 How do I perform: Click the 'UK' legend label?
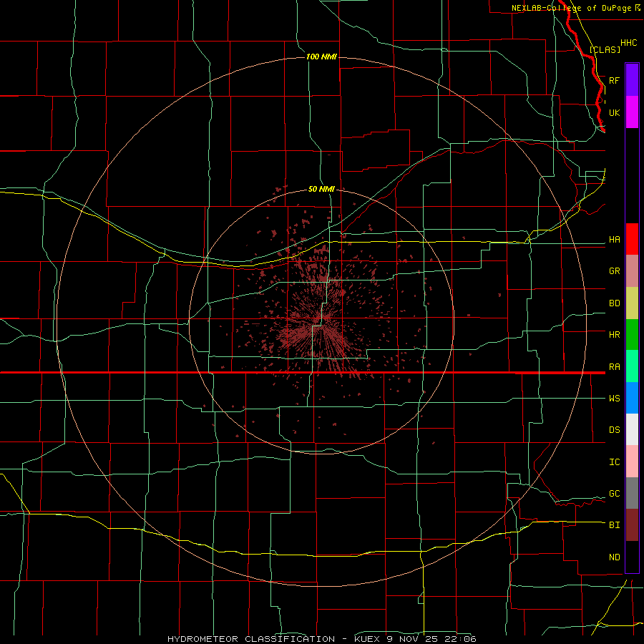(x=614, y=112)
